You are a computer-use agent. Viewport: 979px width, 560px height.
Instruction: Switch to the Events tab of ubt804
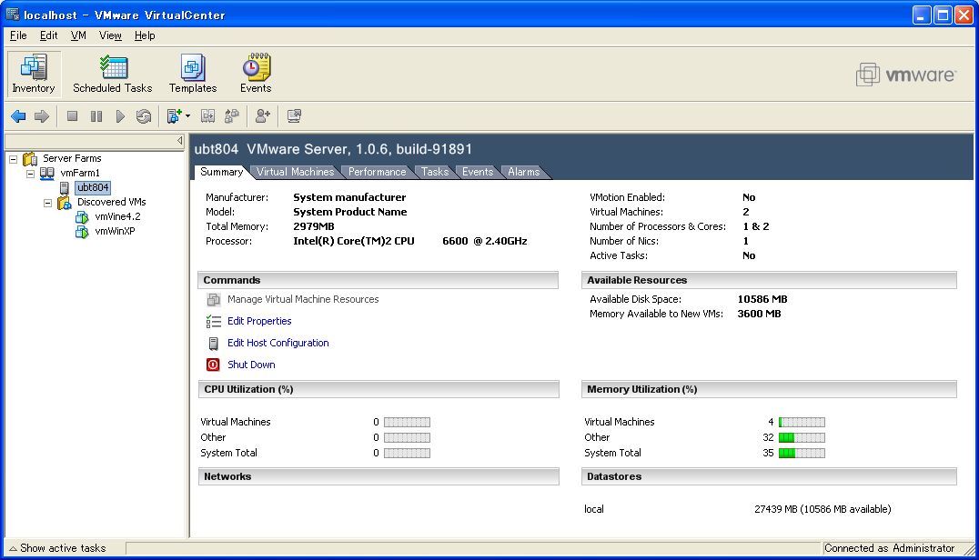tap(478, 172)
